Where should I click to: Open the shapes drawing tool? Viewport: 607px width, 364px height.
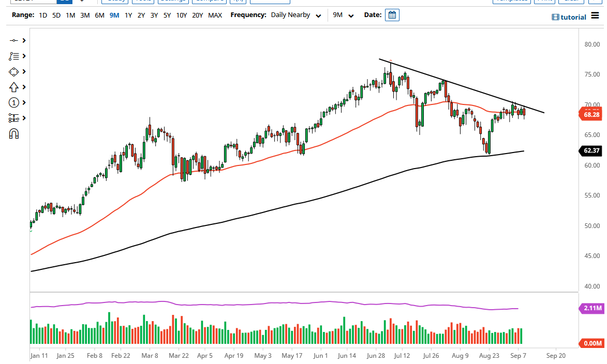pyautogui.click(x=14, y=72)
